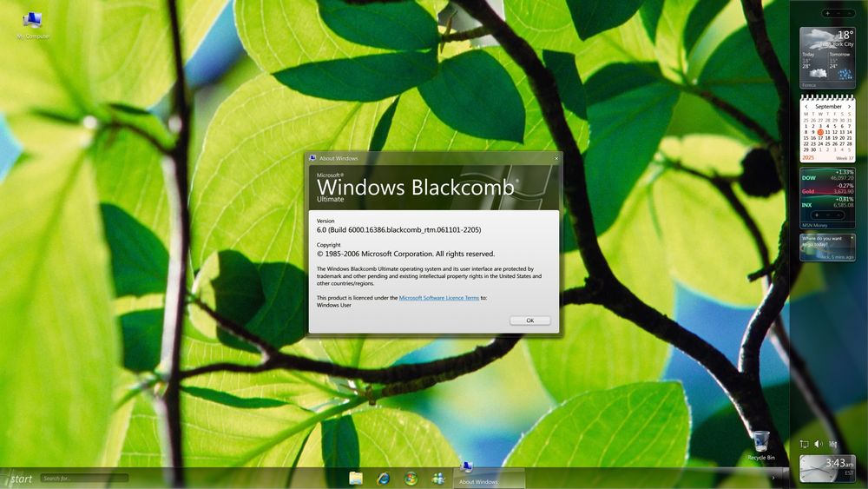
Task: Click Tomorrow's rain forecast icon in weather gadget
Action: pos(845,74)
